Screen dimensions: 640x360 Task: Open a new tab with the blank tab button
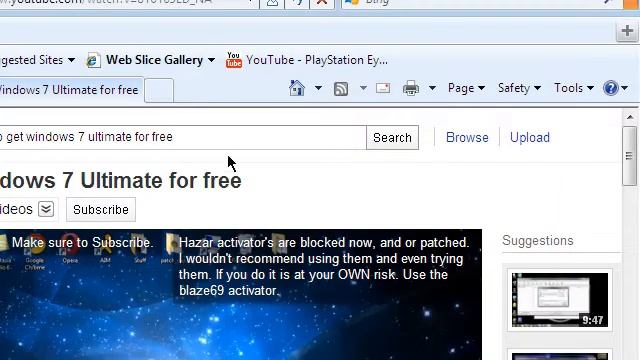click(159, 90)
